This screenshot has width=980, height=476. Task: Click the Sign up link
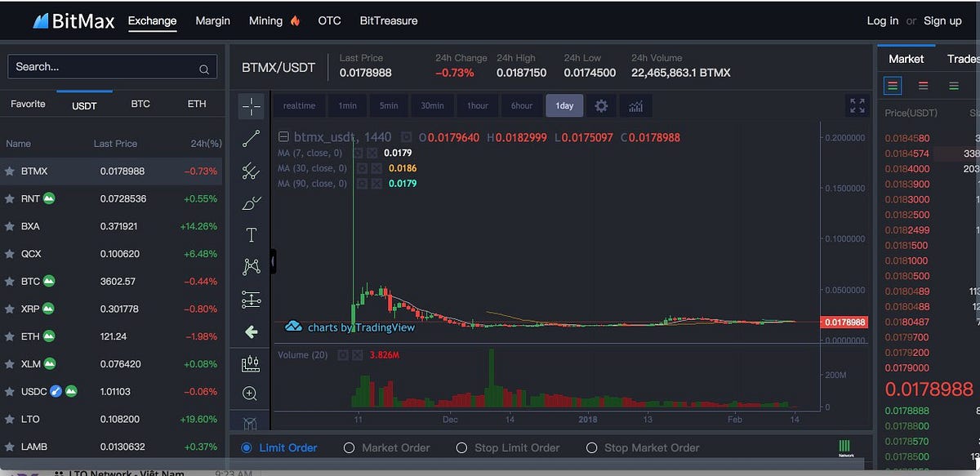(942, 20)
